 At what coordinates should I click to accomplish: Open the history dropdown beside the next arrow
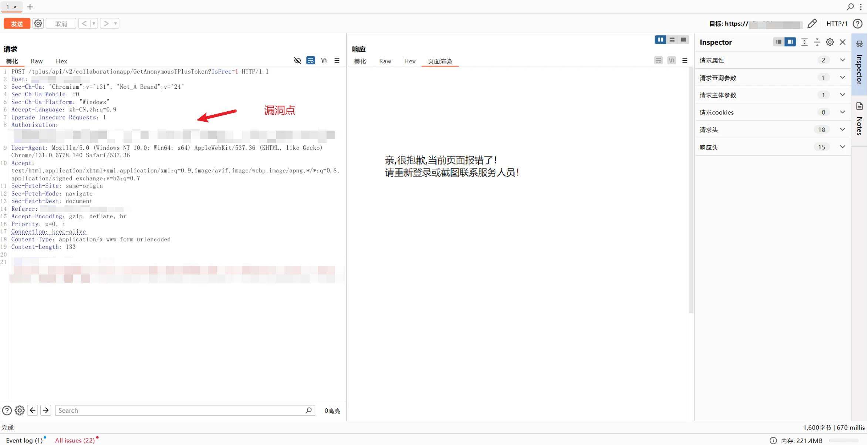(x=116, y=24)
